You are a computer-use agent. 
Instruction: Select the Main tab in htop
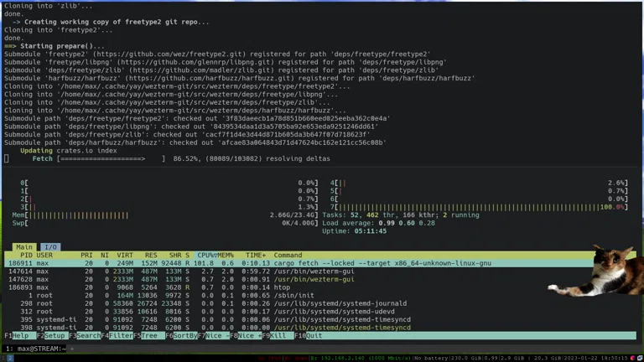(x=23, y=247)
